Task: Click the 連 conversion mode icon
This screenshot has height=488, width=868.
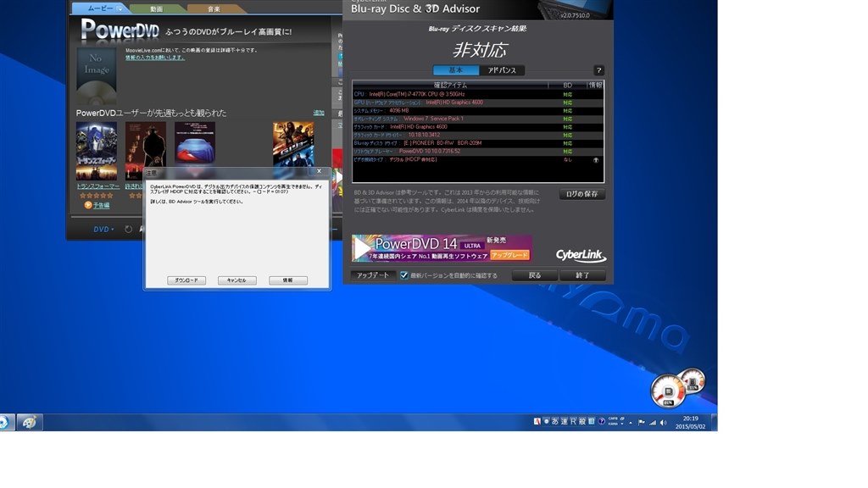Action: pos(564,422)
